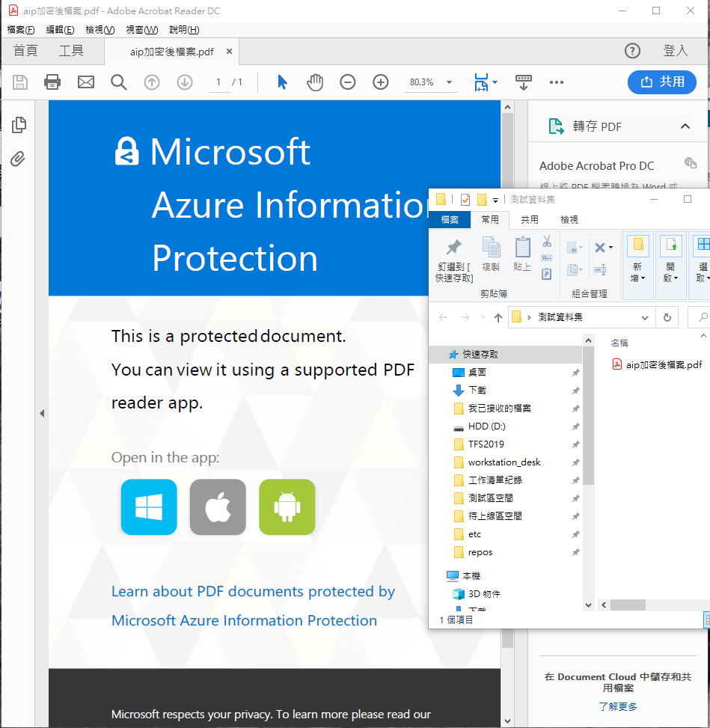Click the Windows app tile
Viewport: 710px width, 728px height.
point(149,507)
